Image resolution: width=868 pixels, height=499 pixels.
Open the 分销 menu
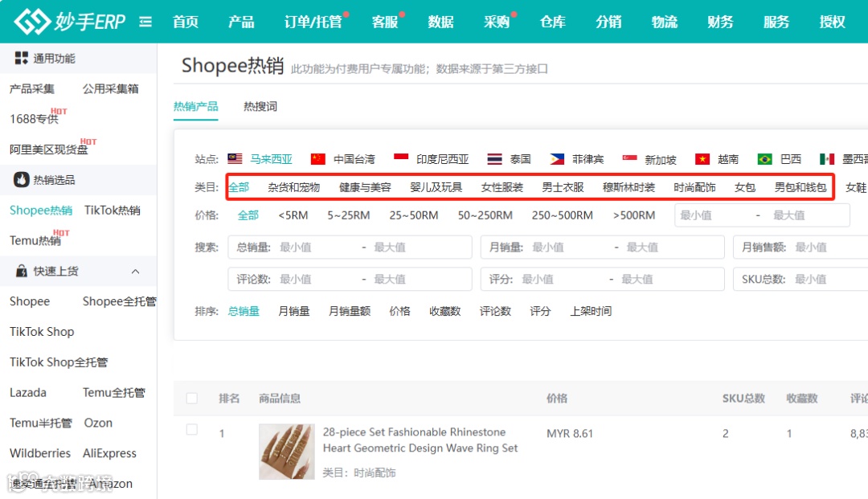tap(608, 22)
